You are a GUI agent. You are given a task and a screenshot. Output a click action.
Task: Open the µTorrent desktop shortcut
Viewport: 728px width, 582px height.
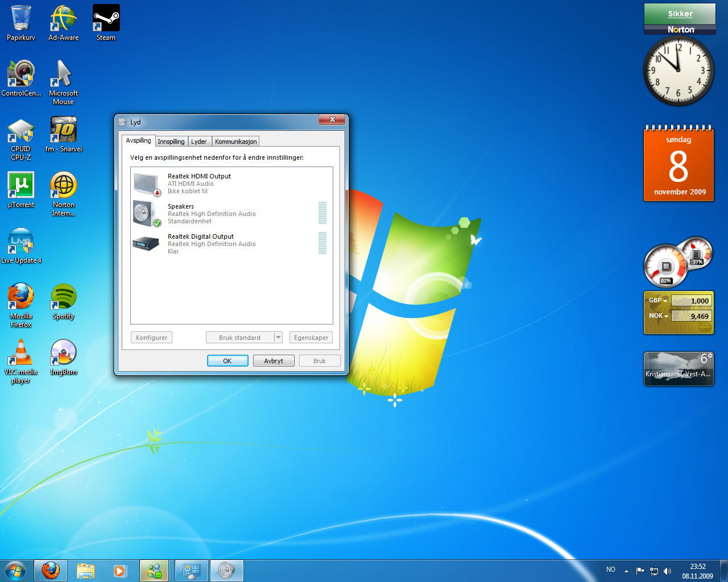point(21,190)
